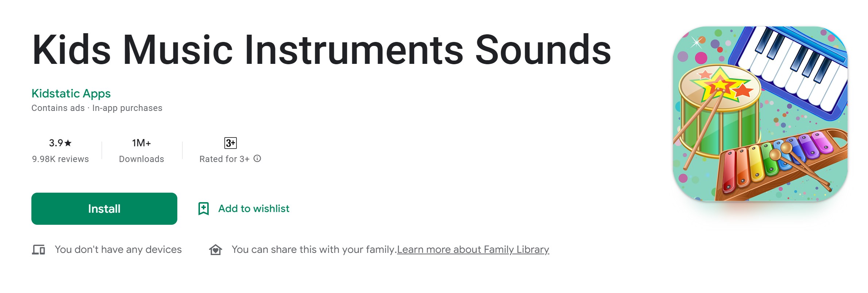Click the Kids Music Instruments Sounds title
Viewport: 868px width, 293px height.
[x=321, y=50]
